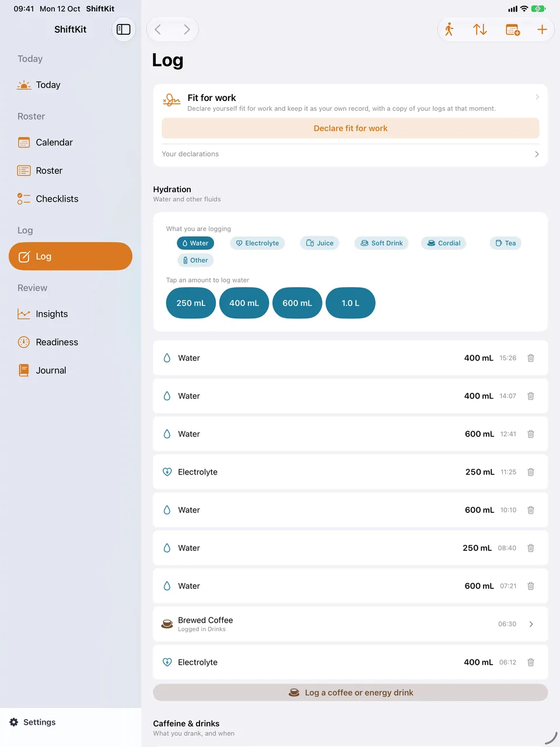Viewport: 560px width, 747px height.
Task: Tap the plus icon in toolbar
Action: coord(542,29)
